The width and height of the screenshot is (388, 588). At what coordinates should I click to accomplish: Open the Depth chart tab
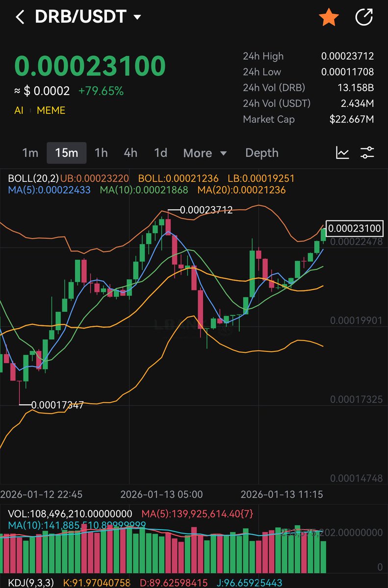[x=262, y=153]
